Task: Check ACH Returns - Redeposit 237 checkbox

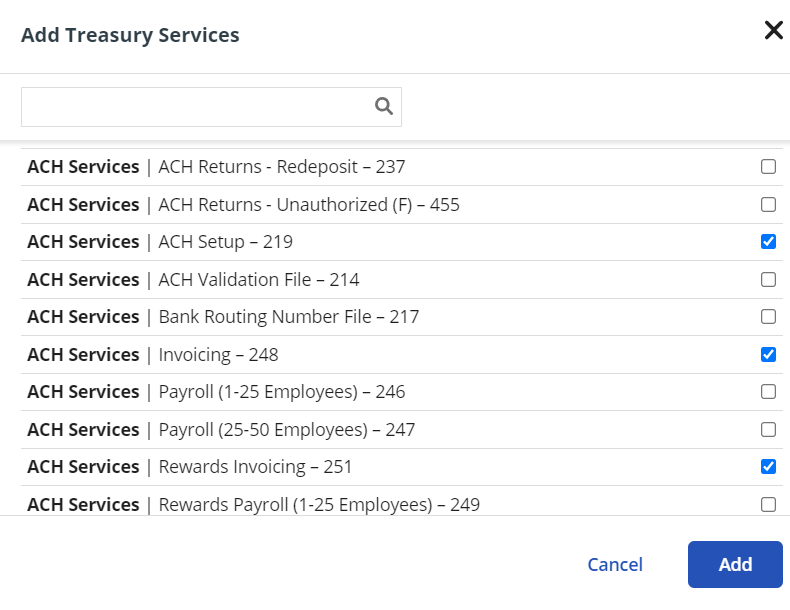Action: (x=768, y=167)
